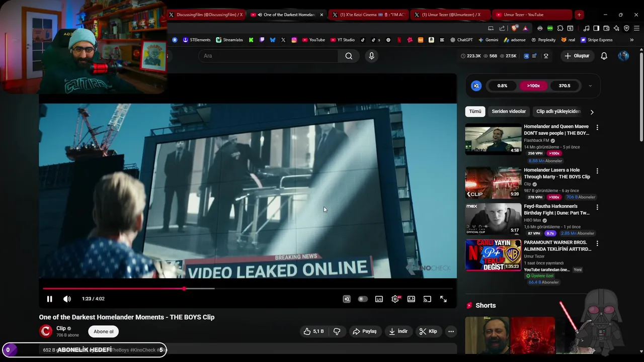This screenshot has width=644, height=362.
Task: Open options for Paramount Warner Bros video
Action: click(x=597, y=243)
